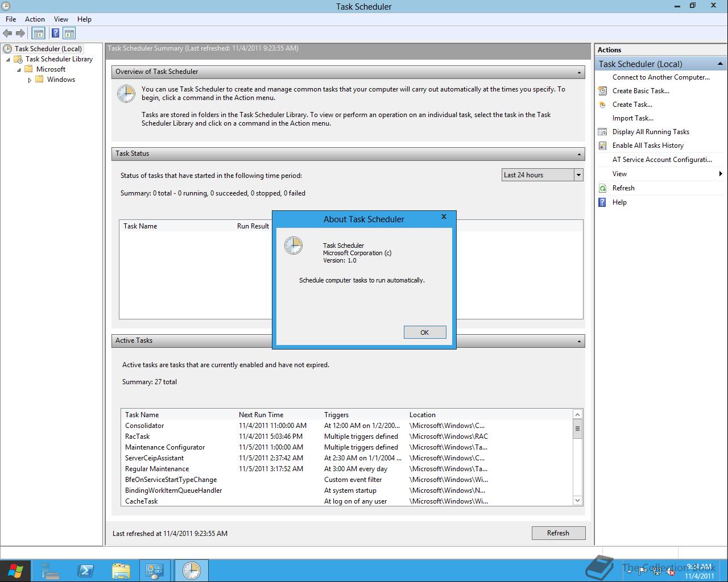Click the Enable All Tasks History icon
Screen dimensions: 728x582
click(602, 145)
